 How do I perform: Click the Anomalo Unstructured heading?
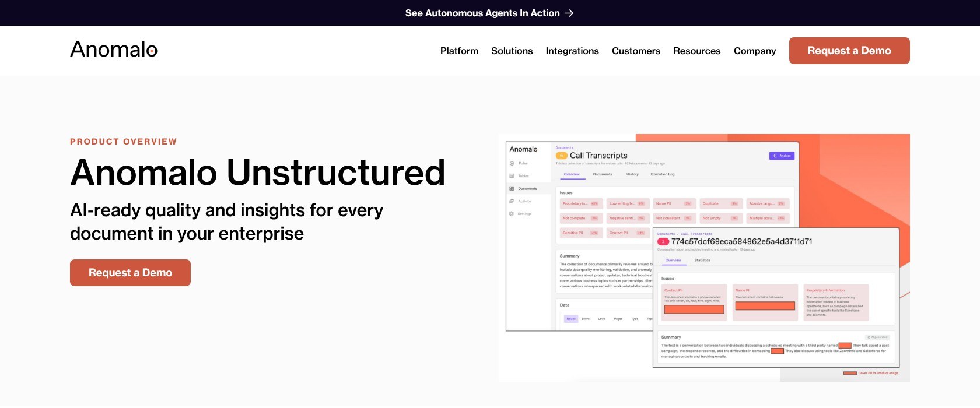click(258, 173)
